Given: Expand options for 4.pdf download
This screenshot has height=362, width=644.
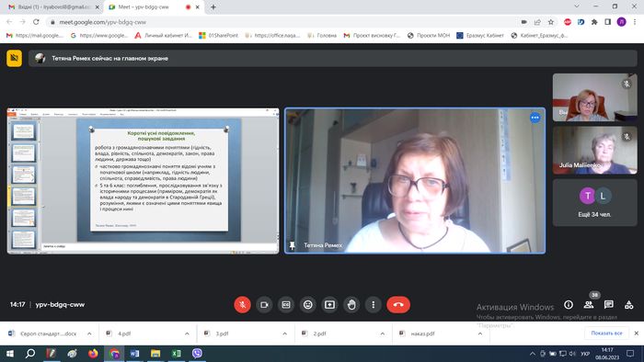Looking at the screenshot, I should tap(187, 334).
